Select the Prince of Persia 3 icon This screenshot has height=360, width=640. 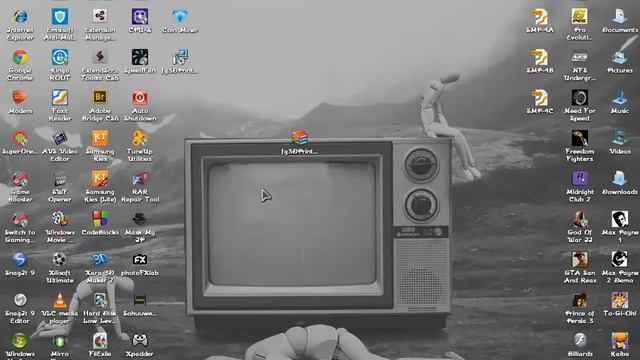coord(580,300)
